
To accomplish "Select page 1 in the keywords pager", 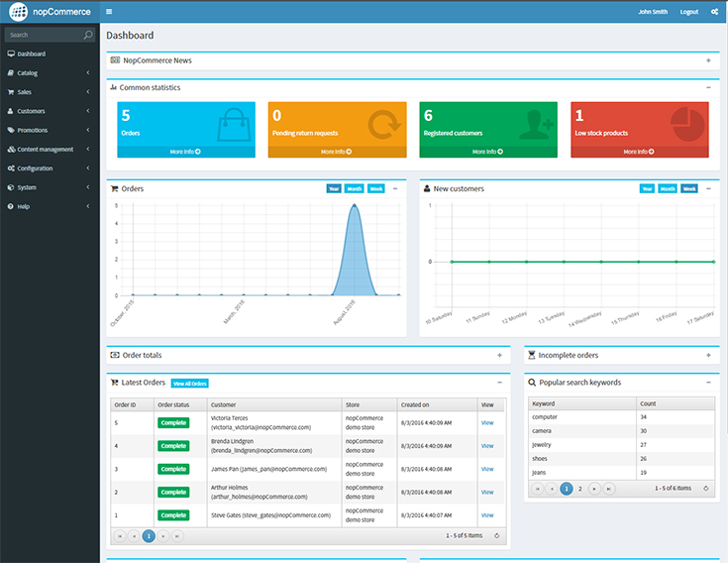I will (x=566, y=489).
